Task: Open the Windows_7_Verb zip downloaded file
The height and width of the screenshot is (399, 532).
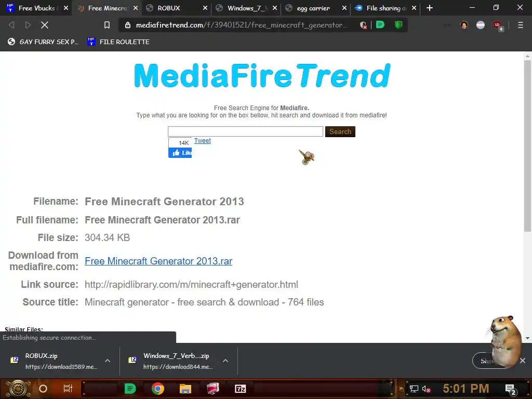Action: coord(171,361)
